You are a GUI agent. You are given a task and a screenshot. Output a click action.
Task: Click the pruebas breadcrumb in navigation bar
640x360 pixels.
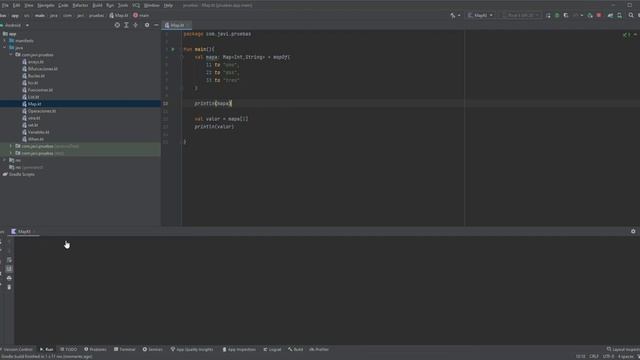coord(96,16)
